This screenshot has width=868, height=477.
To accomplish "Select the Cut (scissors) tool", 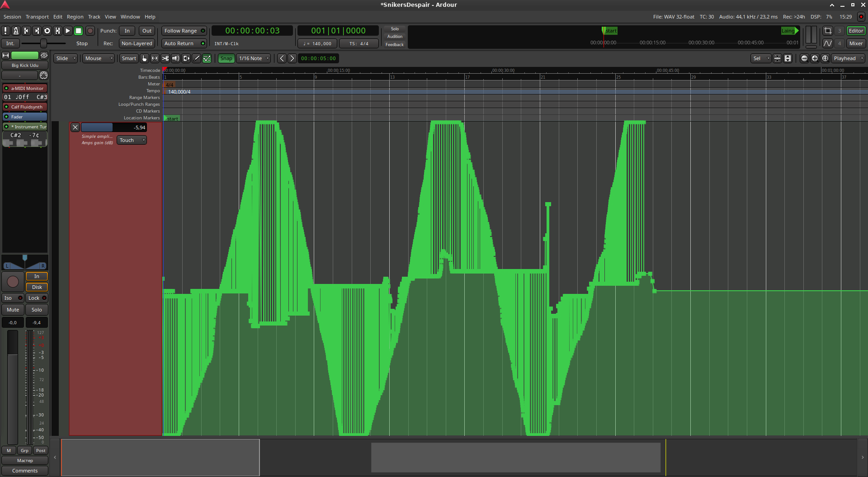I will pyautogui.click(x=165, y=58).
